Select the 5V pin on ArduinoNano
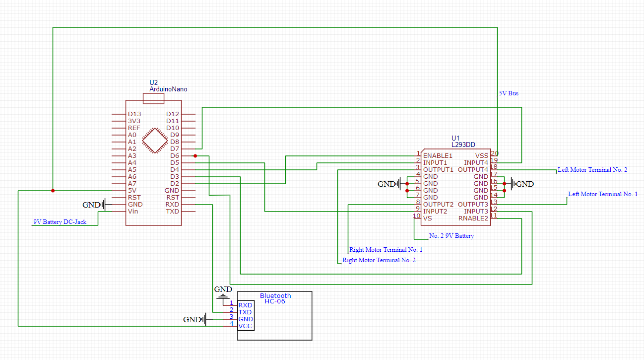This screenshot has width=644, height=360. point(132,191)
